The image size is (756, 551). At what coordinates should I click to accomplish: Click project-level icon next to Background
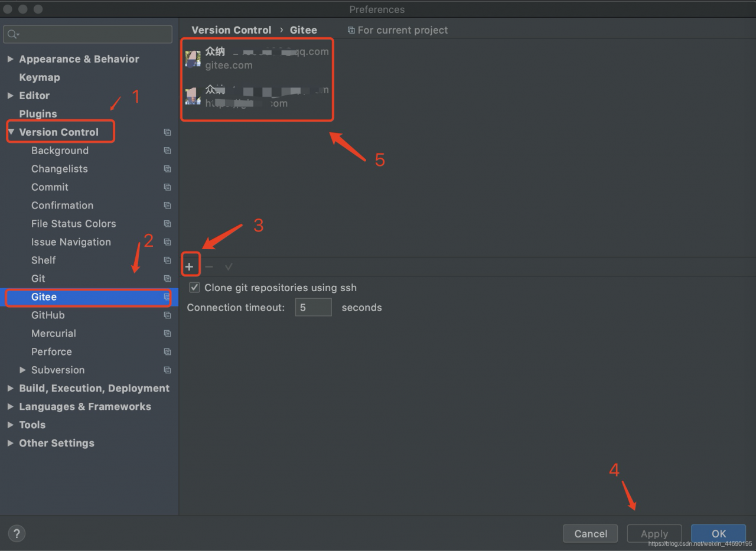pyautogui.click(x=167, y=151)
